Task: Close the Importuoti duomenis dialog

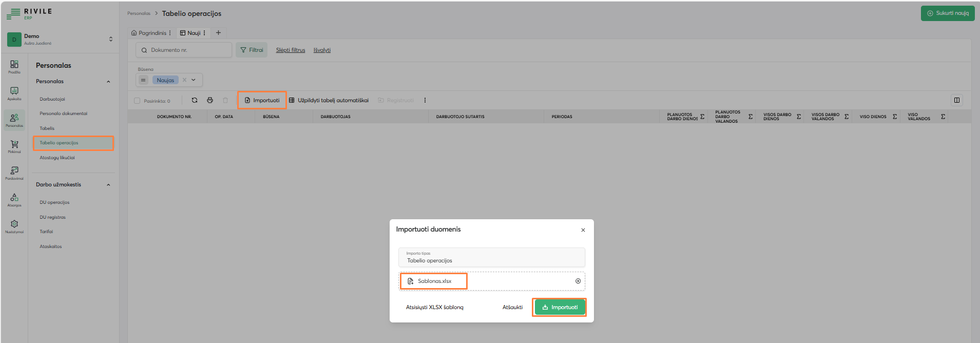Action: [583, 230]
